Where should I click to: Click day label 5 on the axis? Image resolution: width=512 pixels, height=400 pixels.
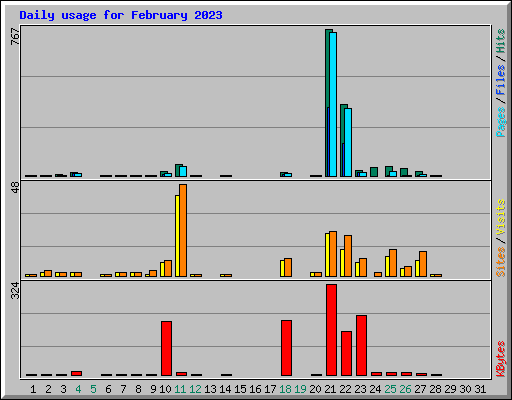click(93, 389)
